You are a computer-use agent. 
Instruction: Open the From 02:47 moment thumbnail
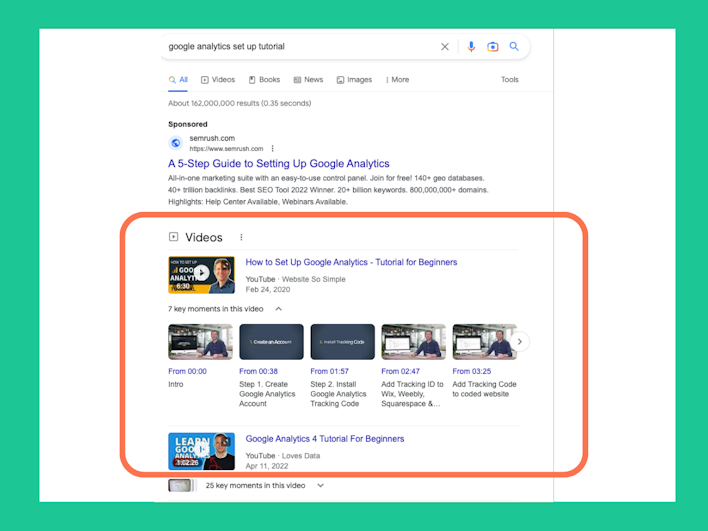pos(414,342)
